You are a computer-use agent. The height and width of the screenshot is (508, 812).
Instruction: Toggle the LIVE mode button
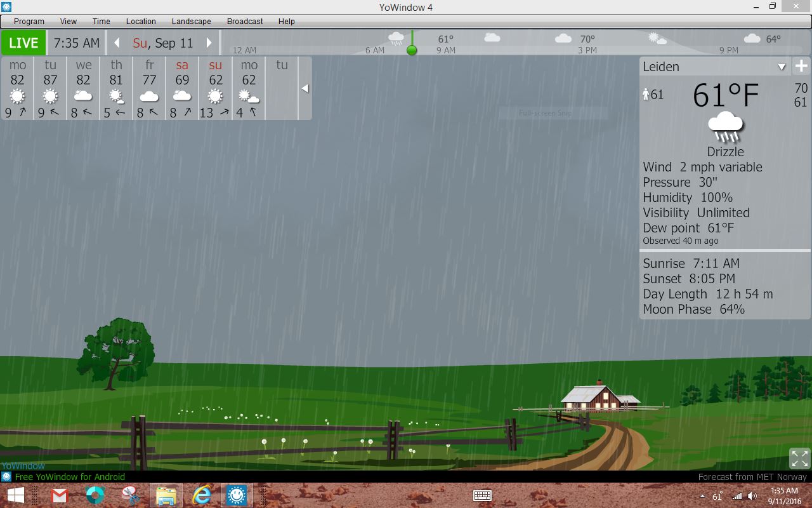tap(23, 43)
